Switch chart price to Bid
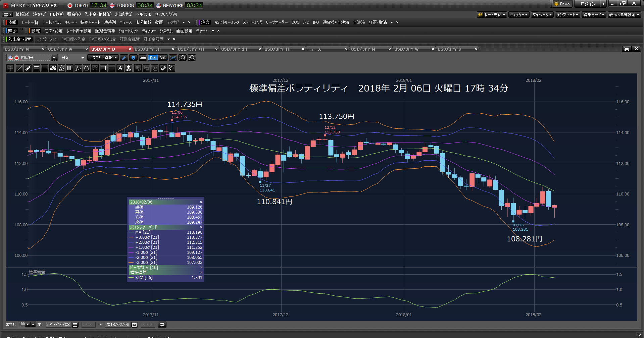 153,58
